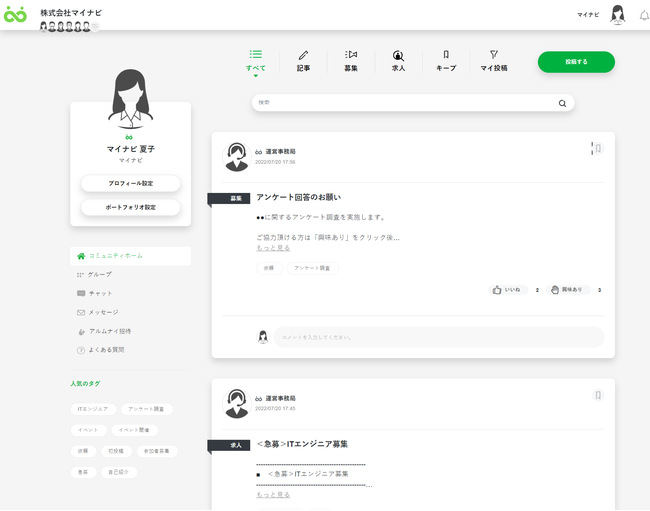Select the 記事 pencil filter
This screenshot has height=511, width=650.
(x=303, y=60)
